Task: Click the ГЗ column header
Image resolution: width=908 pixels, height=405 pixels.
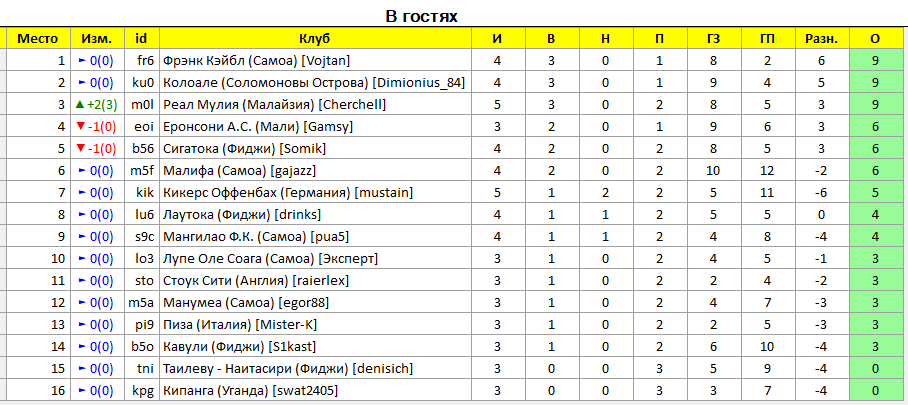Action: pos(713,39)
